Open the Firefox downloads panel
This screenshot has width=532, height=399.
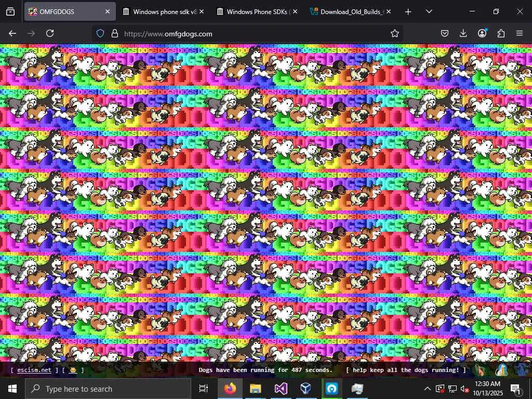tap(463, 33)
